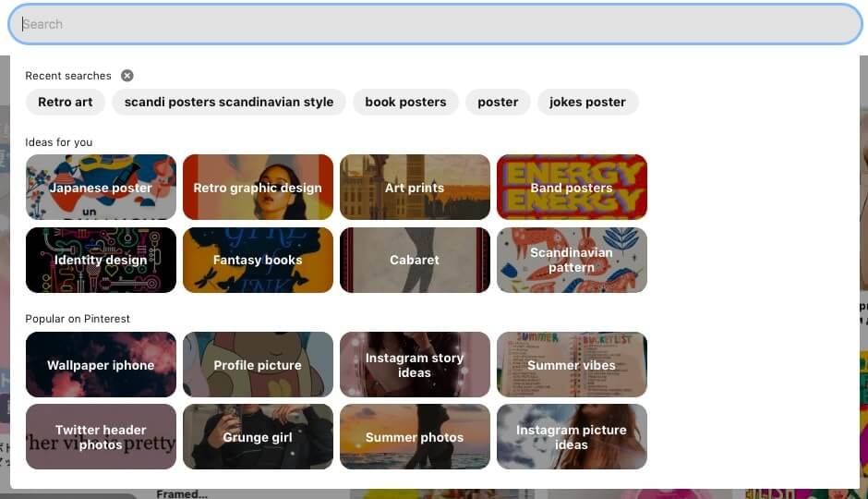Select the Scandinavian pattern tile
This screenshot has height=499, width=868.
(572, 260)
